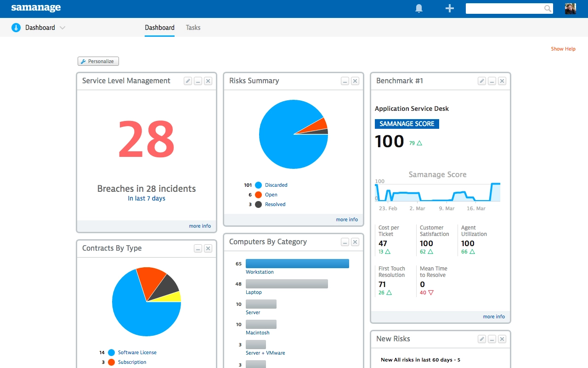Edit the Service Level Management widget

pos(188,81)
